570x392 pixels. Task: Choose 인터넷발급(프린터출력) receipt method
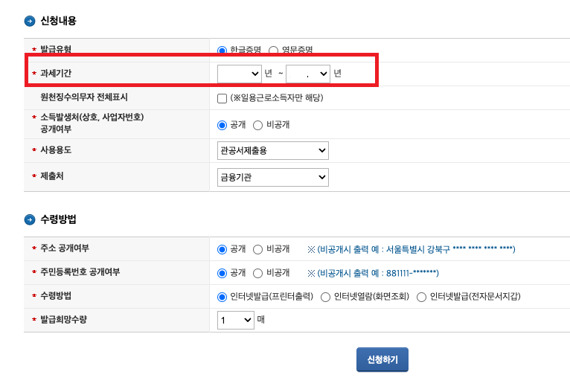tap(222, 298)
